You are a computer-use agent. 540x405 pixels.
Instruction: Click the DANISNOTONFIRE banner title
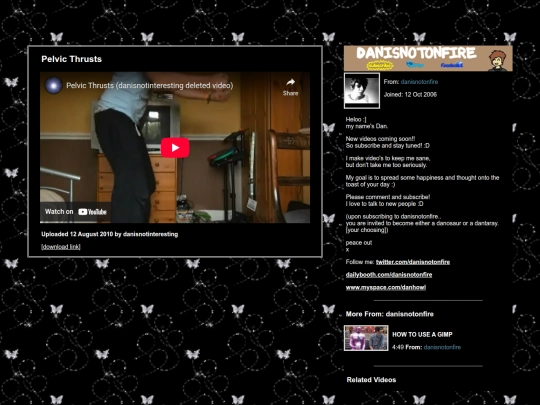point(416,53)
